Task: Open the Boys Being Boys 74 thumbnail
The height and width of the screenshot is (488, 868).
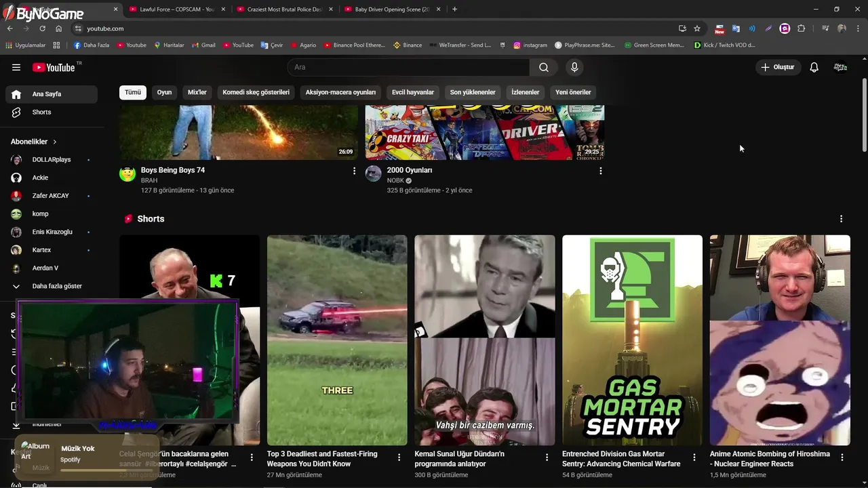Action: [239, 132]
